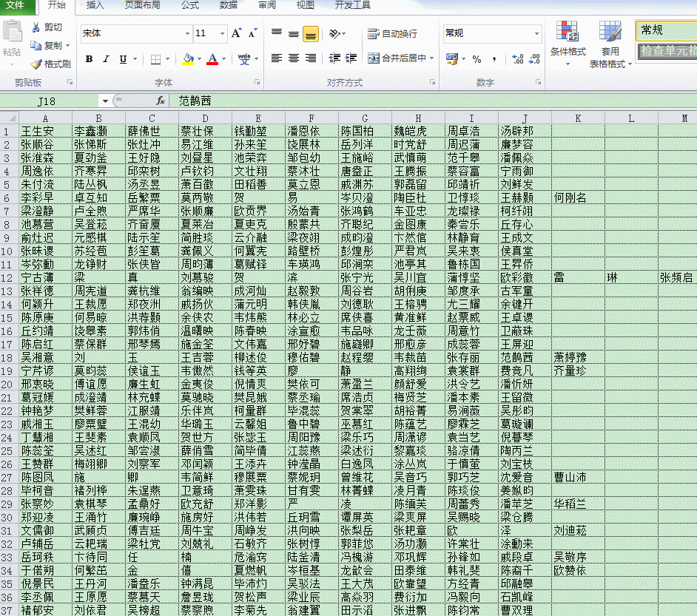Open the borders dropdown arrow
Viewport: 697px width, 616px height.
tap(167, 59)
